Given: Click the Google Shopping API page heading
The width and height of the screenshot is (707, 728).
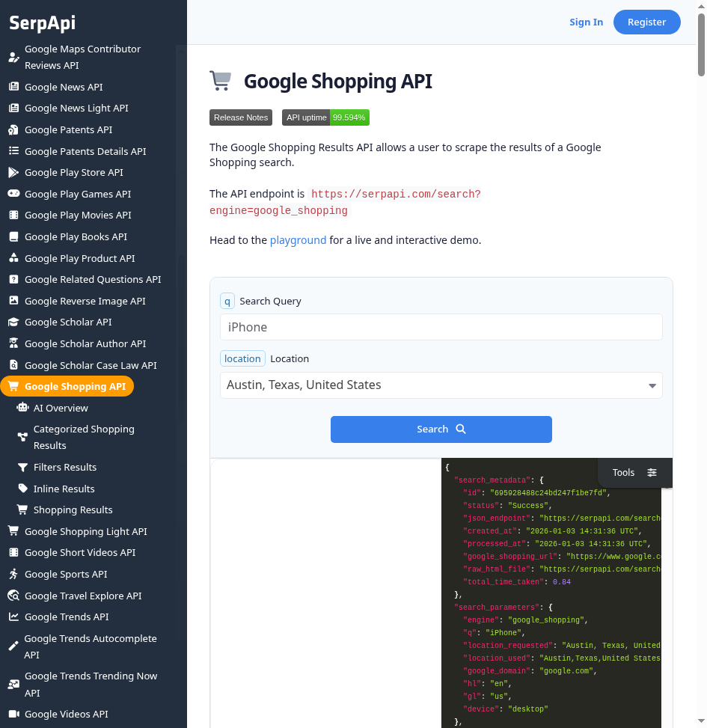Looking at the screenshot, I should click(x=338, y=82).
